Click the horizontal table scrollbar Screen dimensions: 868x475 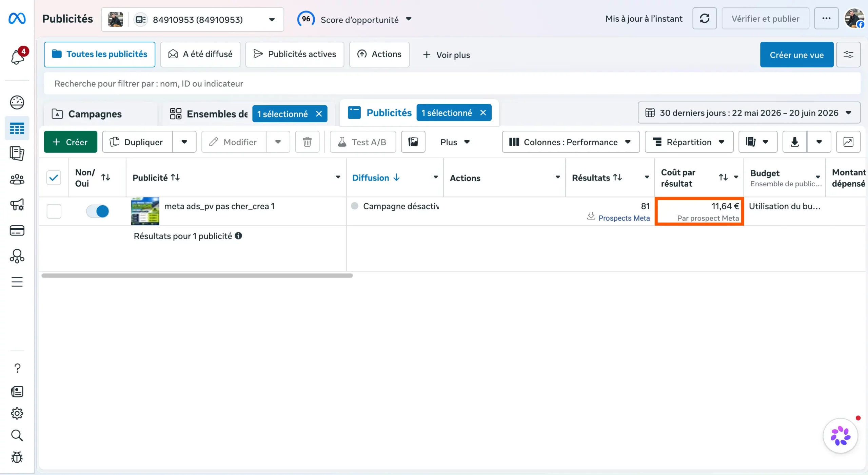tap(197, 275)
